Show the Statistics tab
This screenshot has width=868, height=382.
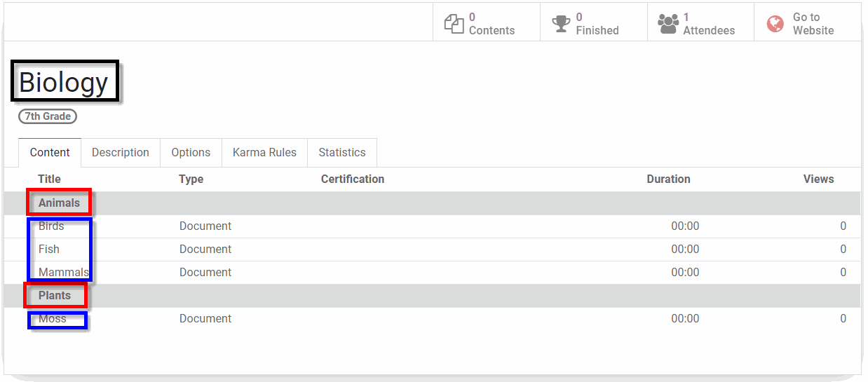point(342,152)
